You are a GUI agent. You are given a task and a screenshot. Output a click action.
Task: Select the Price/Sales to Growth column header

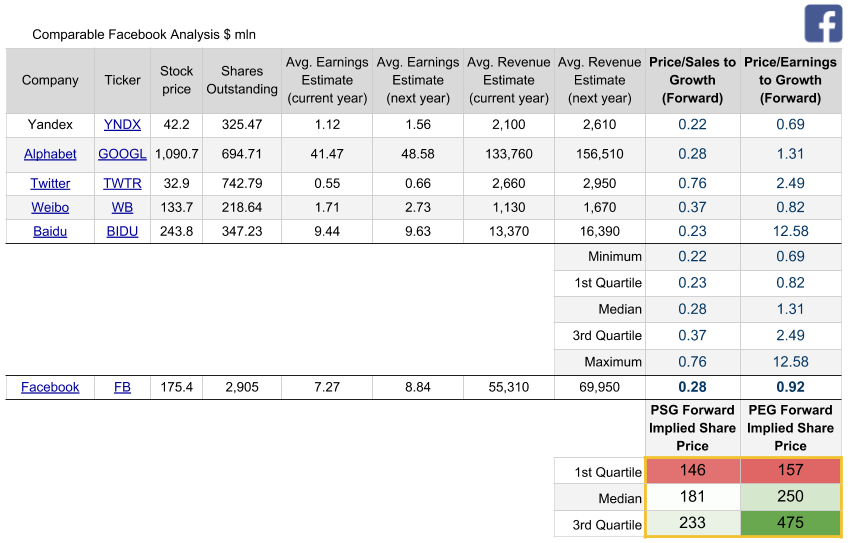pos(692,80)
